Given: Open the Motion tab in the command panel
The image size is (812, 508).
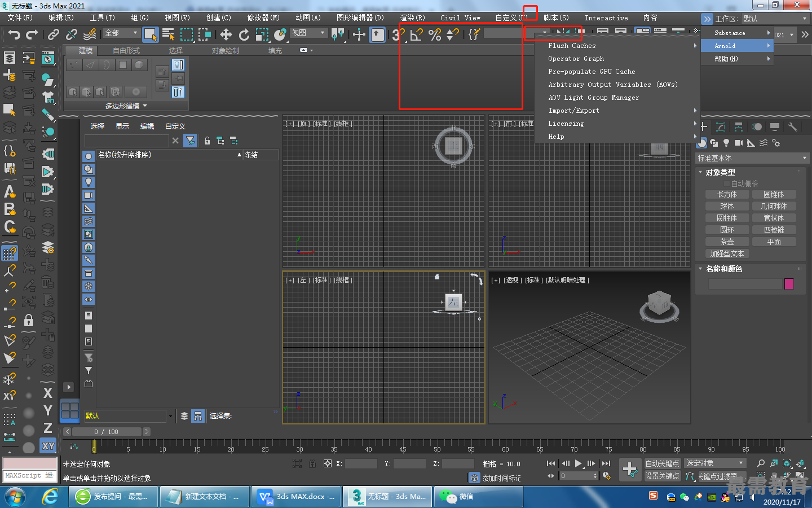Looking at the screenshot, I should (757, 127).
